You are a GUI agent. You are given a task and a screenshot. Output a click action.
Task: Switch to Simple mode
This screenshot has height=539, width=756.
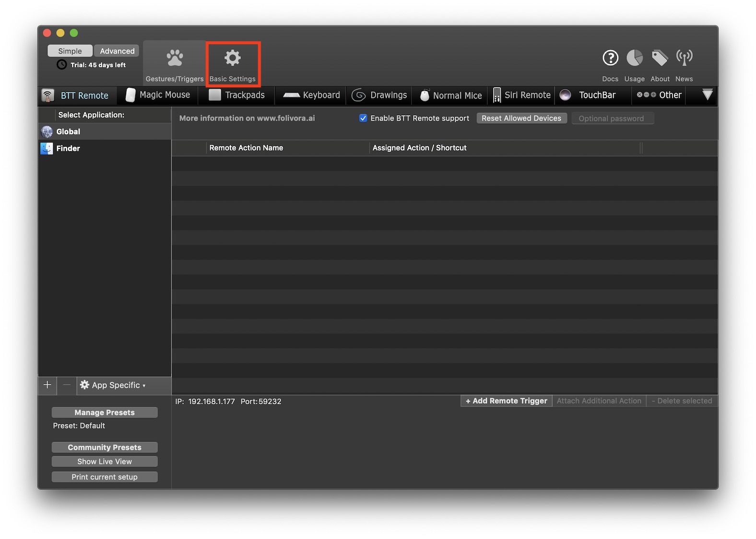(70, 51)
